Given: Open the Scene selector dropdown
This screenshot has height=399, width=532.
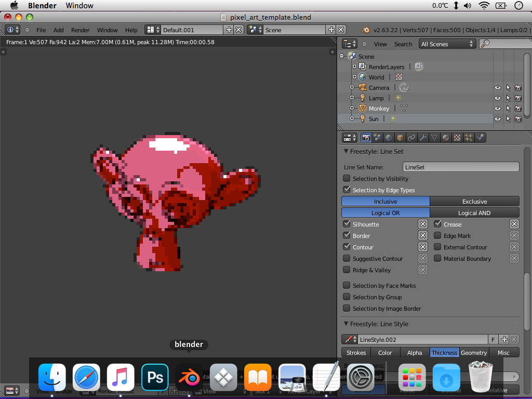Looking at the screenshot, I should (x=256, y=30).
